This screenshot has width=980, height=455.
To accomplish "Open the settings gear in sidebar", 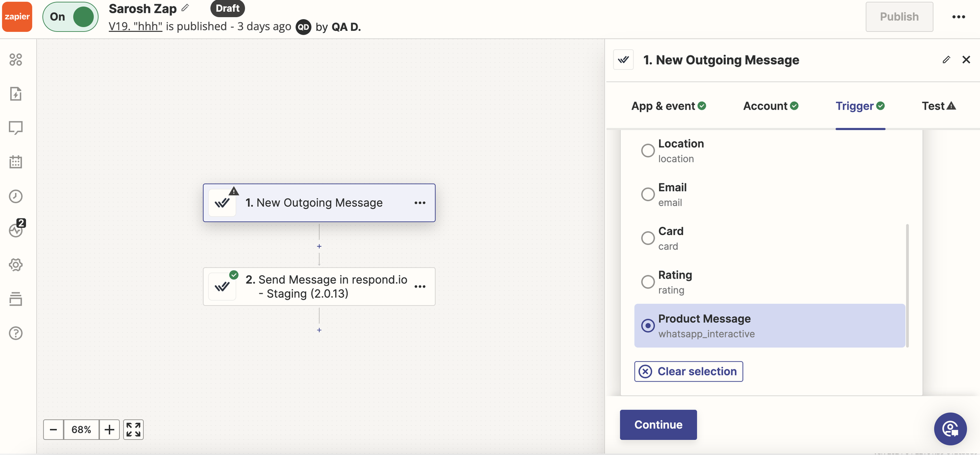I will tap(16, 265).
